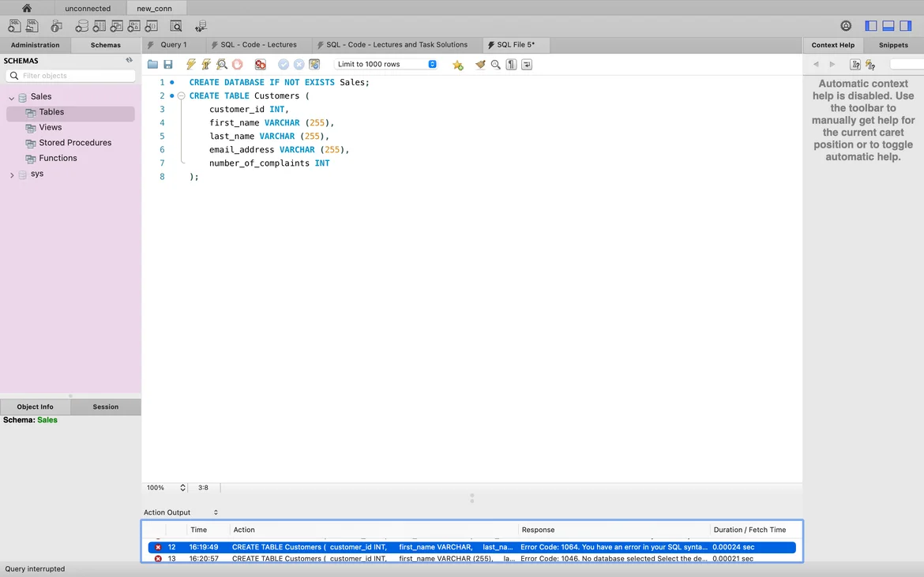Click the Stop query execution icon
924x577 pixels.
237,65
